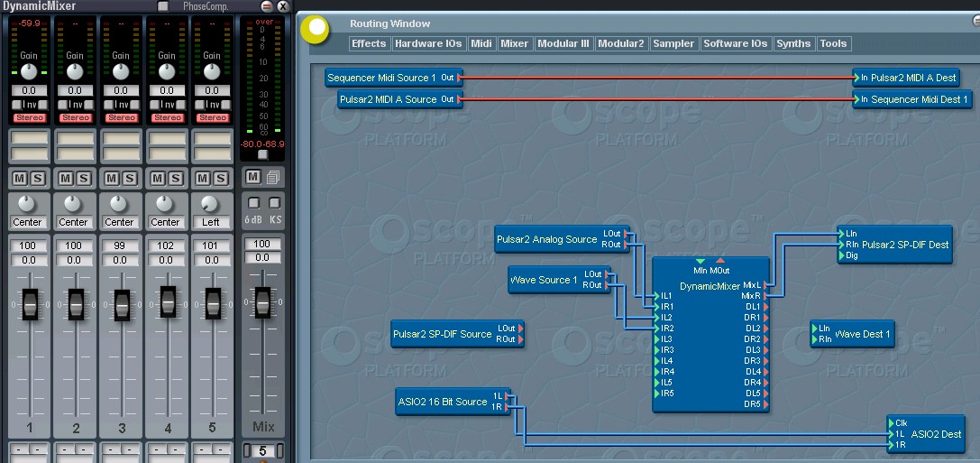Click In port of Pulsar2 MIDI A Dest
The image size is (980, 463).
[x=856, y=79]
